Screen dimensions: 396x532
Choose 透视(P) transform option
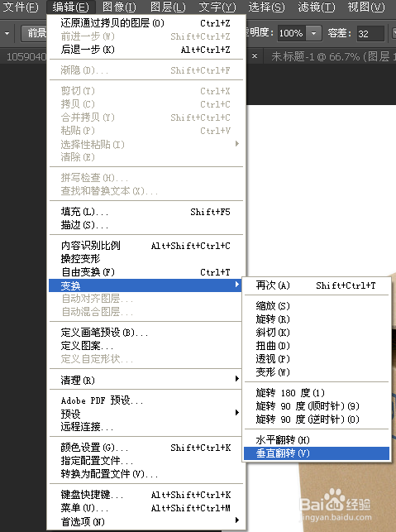pos(317,359)
